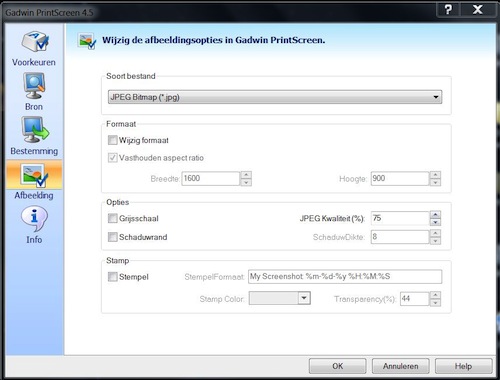Select the Afbeelding image settings icon
Viewport: 500px width, 380px height.
(x=34, y=175)
